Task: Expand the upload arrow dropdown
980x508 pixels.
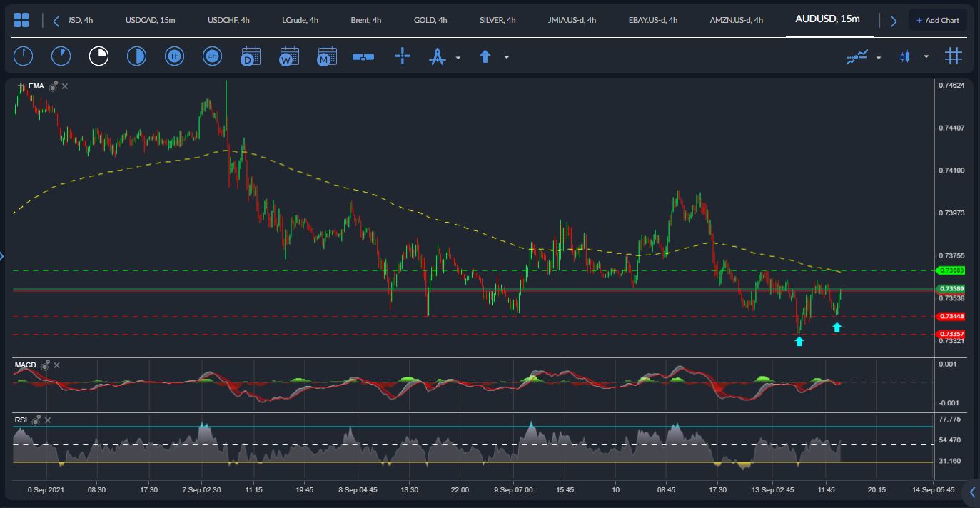Action: point(506,56)
